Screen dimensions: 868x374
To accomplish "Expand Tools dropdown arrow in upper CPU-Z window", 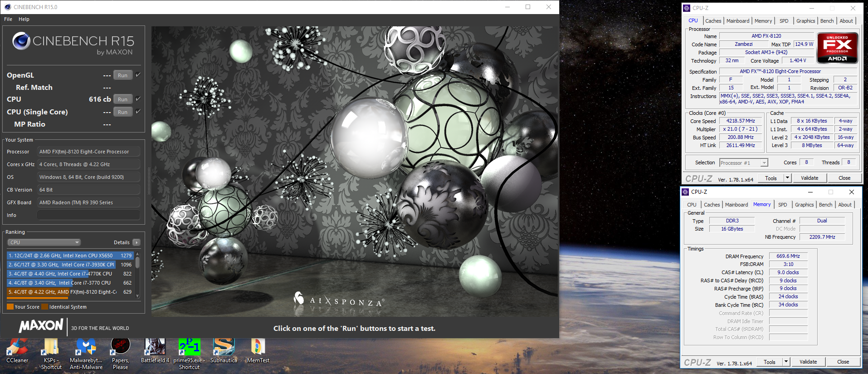I will [x=787, y=178].
